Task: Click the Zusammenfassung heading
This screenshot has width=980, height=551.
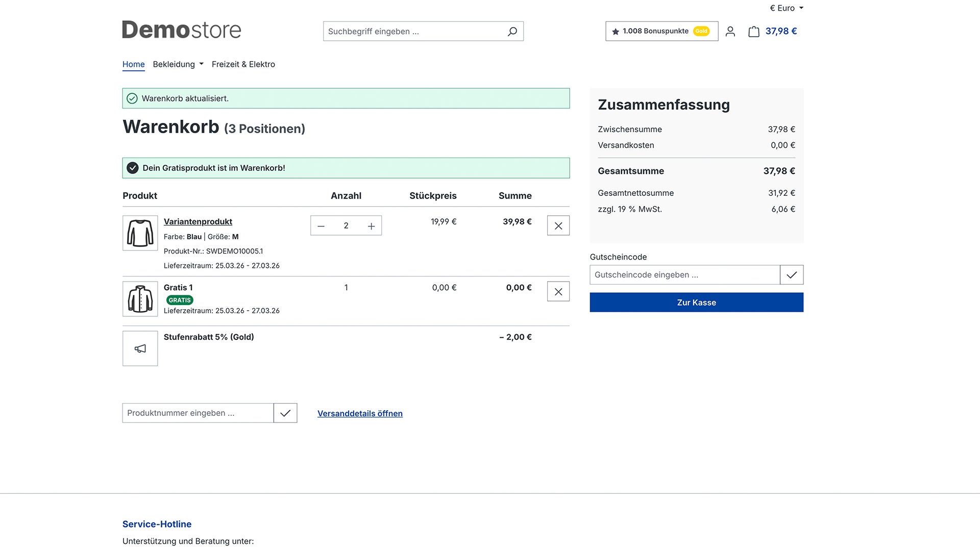Action: [x=664, y=105]
